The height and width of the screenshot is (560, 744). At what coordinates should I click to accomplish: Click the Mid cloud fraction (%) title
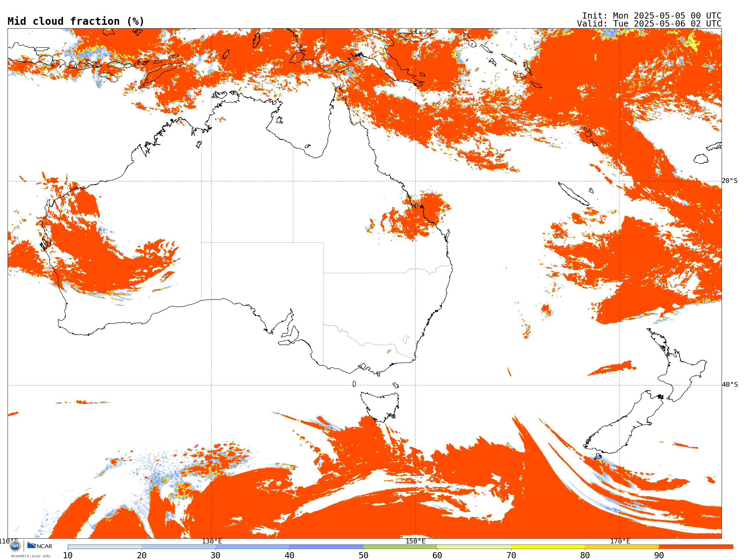click(76, 21)
